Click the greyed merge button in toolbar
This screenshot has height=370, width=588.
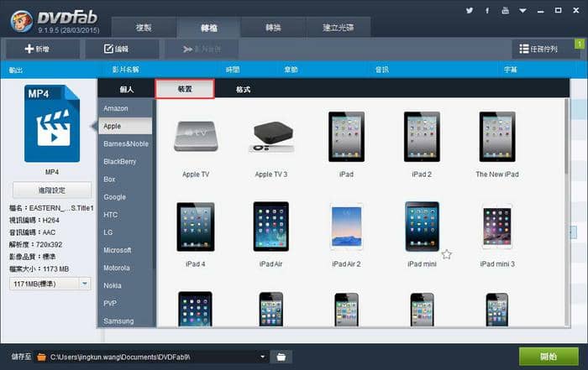tap(202, 49)
